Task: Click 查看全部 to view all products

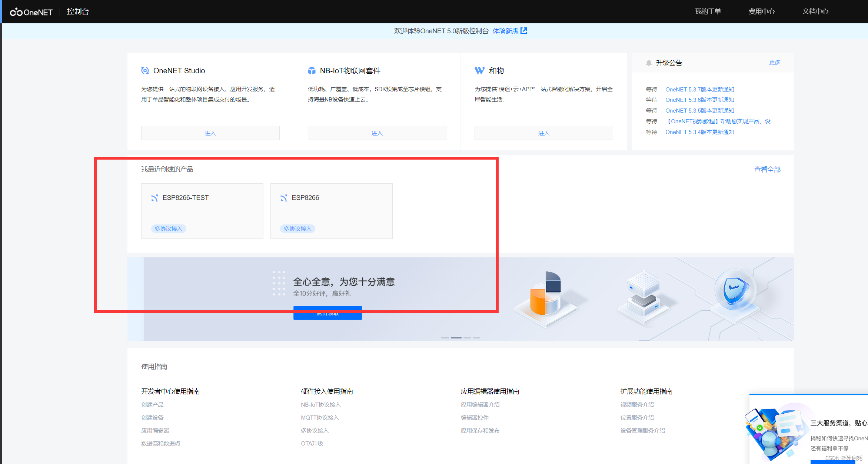Action: pos(767,169)
